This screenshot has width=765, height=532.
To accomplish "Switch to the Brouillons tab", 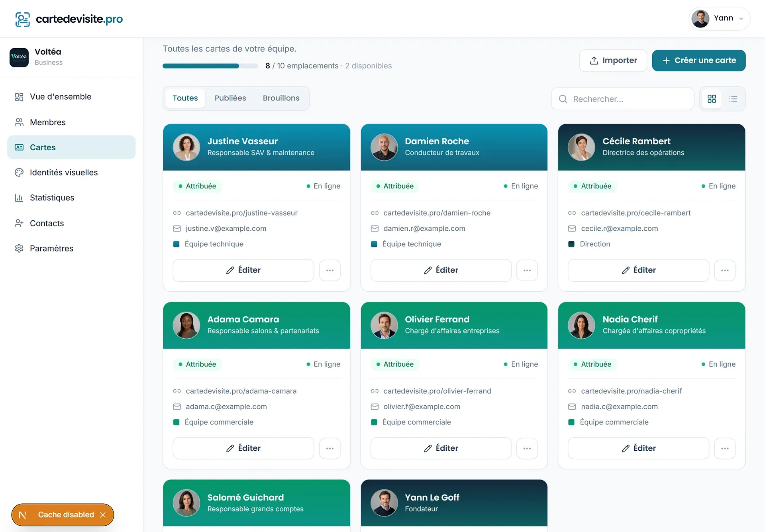I will [x=281, y=98].
